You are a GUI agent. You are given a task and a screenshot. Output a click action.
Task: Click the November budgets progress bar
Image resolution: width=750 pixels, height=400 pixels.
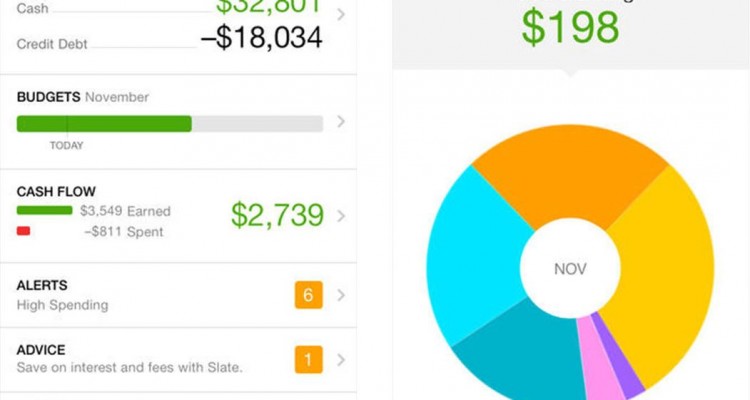[169, 124]
